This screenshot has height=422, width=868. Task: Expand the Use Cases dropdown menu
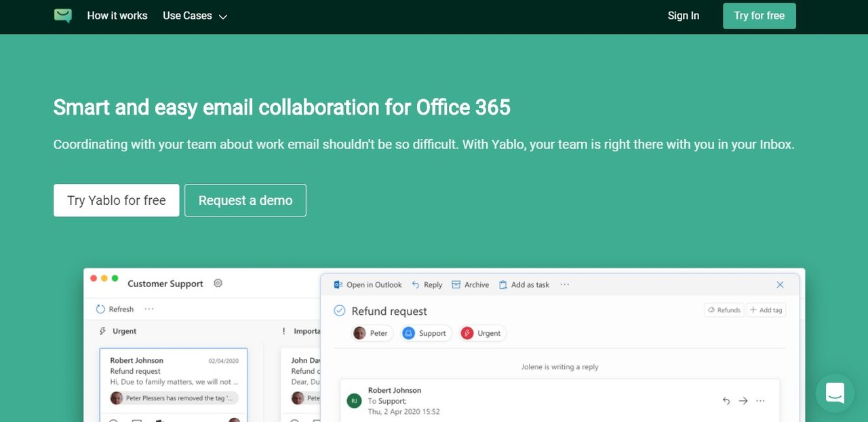tap(195, 16)
